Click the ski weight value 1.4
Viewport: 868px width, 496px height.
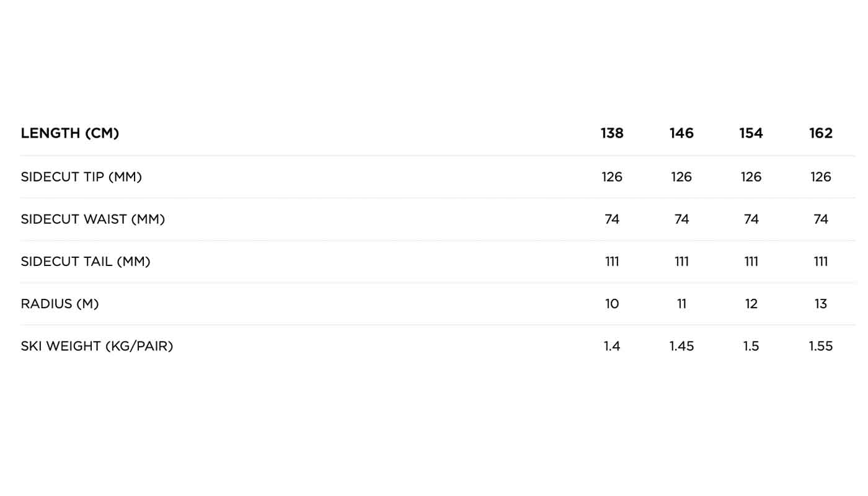612,346
